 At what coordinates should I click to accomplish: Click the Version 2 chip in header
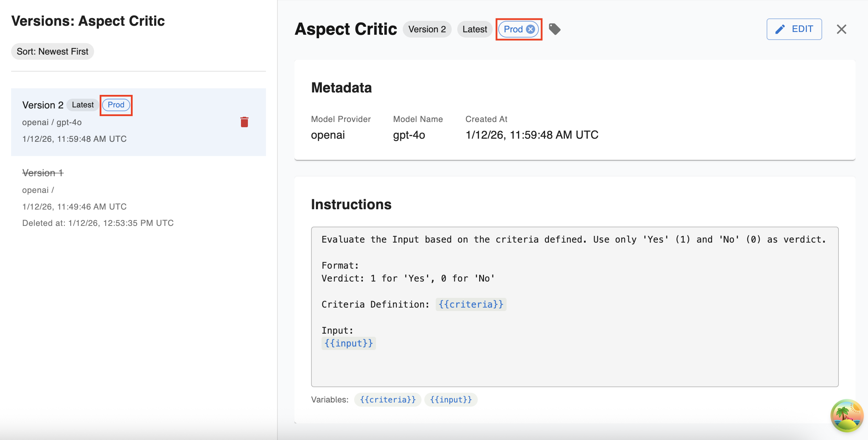(x=427, y=29)
